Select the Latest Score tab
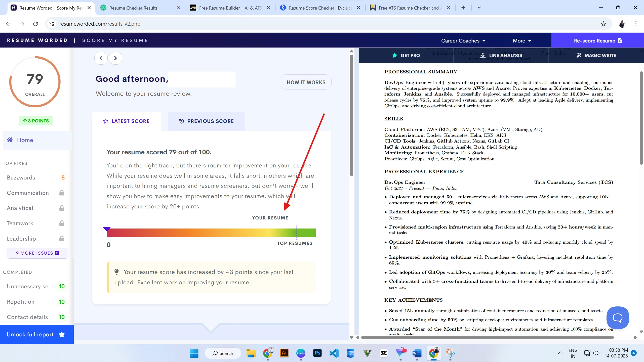 point(126,121)
